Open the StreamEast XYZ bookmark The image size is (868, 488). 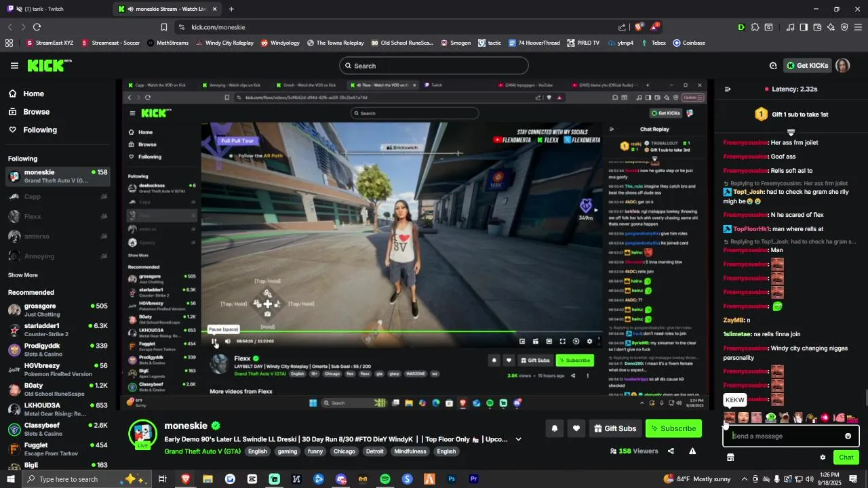click(49, 43)
